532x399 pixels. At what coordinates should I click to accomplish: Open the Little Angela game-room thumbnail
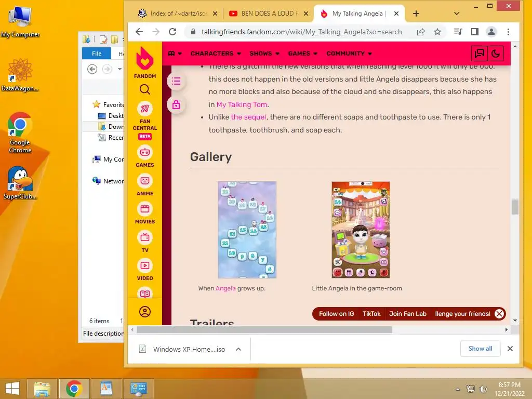[x=361, y=230]
